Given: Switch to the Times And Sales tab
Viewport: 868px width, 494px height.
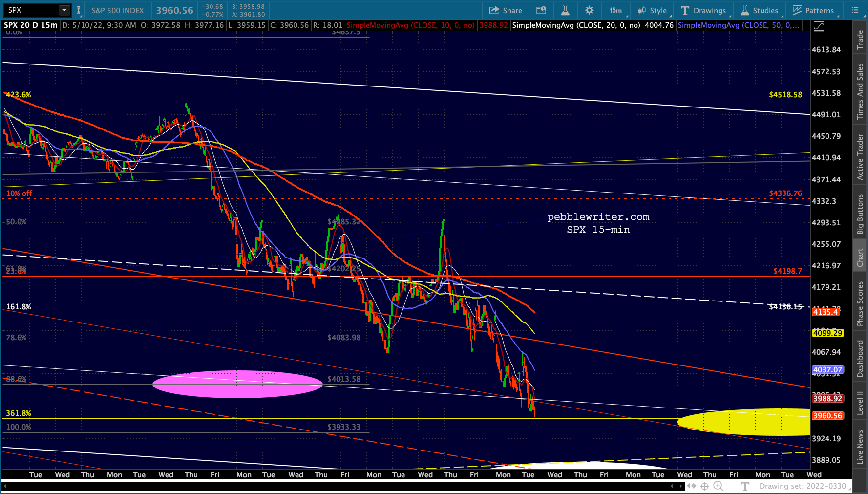Looking at the screenshot, I should 860,92.
